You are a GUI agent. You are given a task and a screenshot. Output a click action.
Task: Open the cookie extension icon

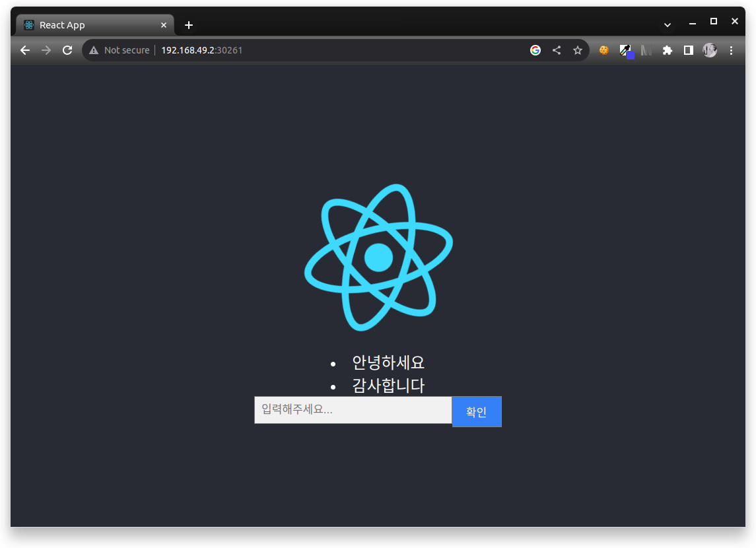(x=603, y=50)
